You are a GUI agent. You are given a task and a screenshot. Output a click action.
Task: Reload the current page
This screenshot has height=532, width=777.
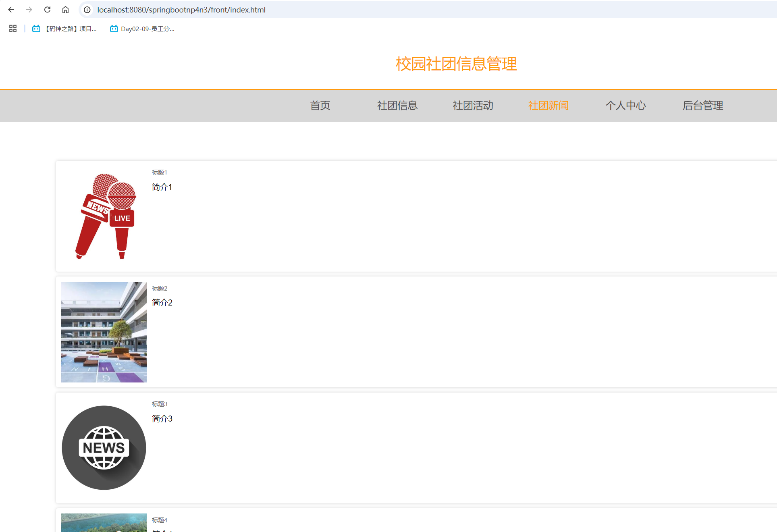47,10
